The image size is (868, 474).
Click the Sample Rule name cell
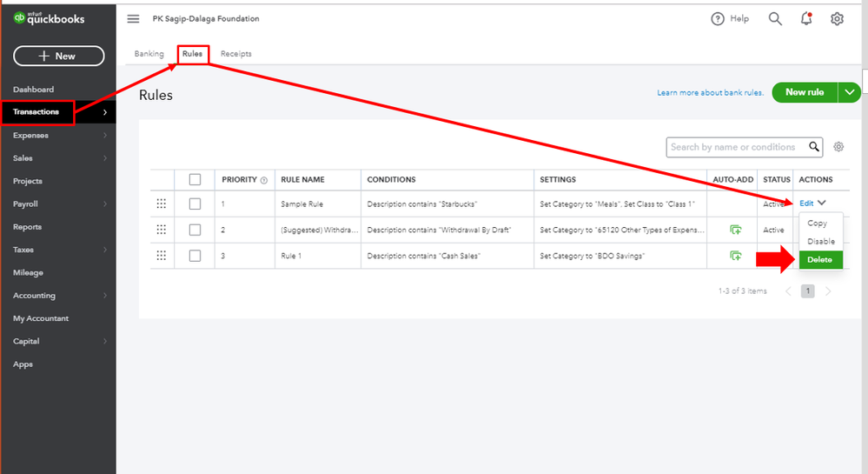[x=301, y=204]
